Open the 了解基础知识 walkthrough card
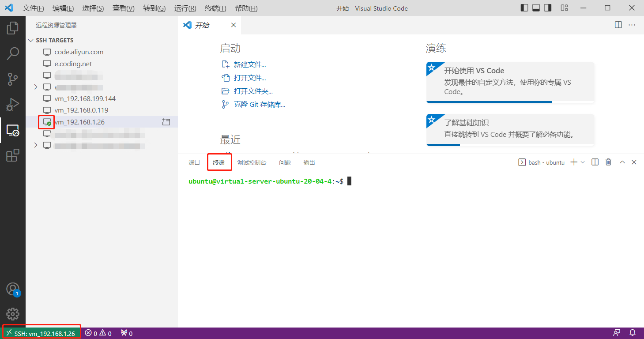 [x=510, y=129]
